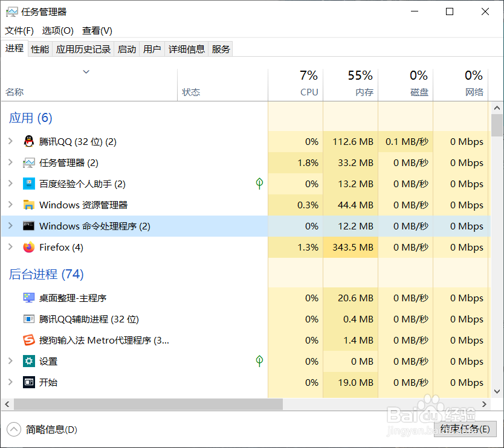This screenshot has width=504, height=448.
Task: Click the 后台进程 (74) group heading
Action: pos(46,274)
